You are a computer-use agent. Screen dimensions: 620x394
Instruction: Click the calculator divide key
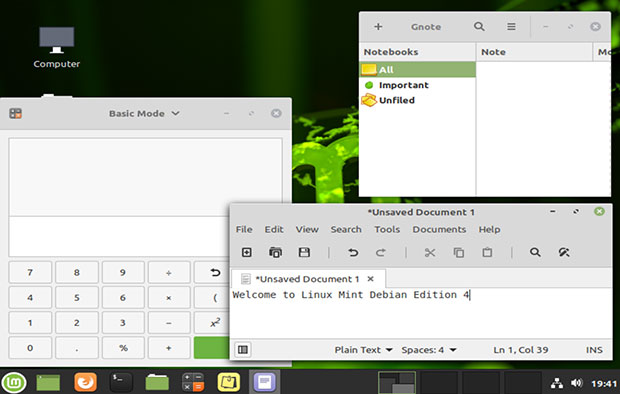169,273
